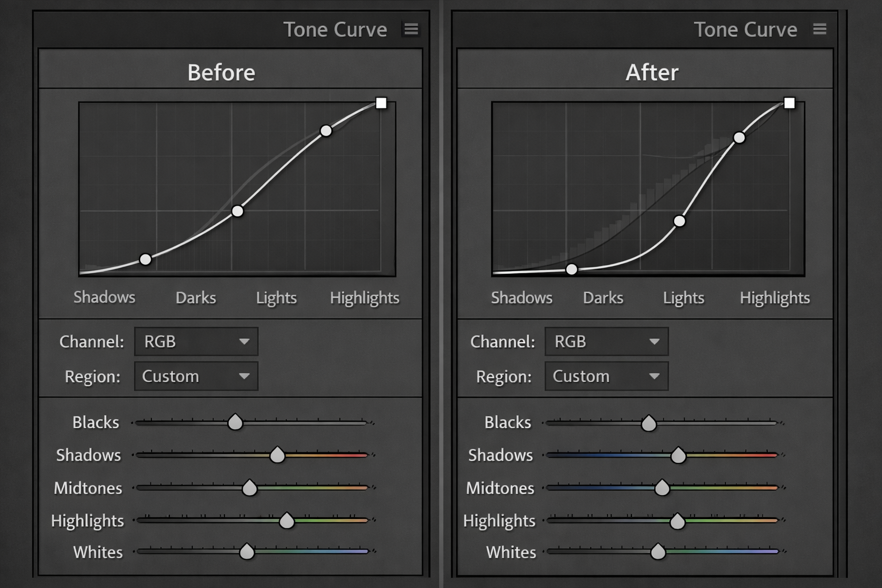
Task: Select the lowest control point on Before curve
Action: [146, 260]
